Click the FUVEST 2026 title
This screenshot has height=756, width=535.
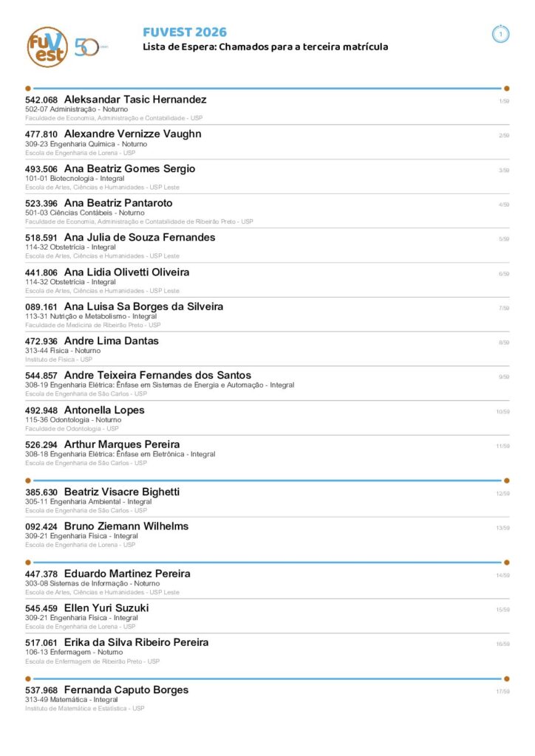(x=185, y=32)
